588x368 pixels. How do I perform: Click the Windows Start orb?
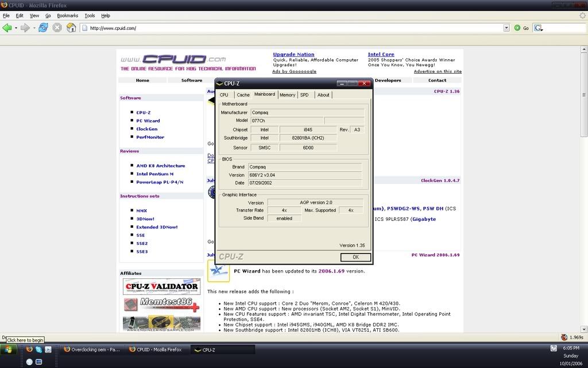(x=9, y=350)
